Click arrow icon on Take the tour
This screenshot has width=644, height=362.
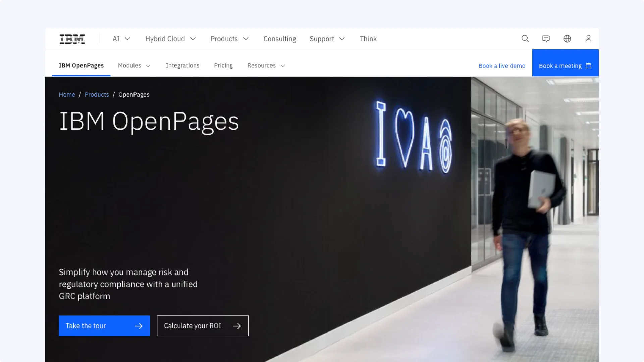(x=139, y=326)
